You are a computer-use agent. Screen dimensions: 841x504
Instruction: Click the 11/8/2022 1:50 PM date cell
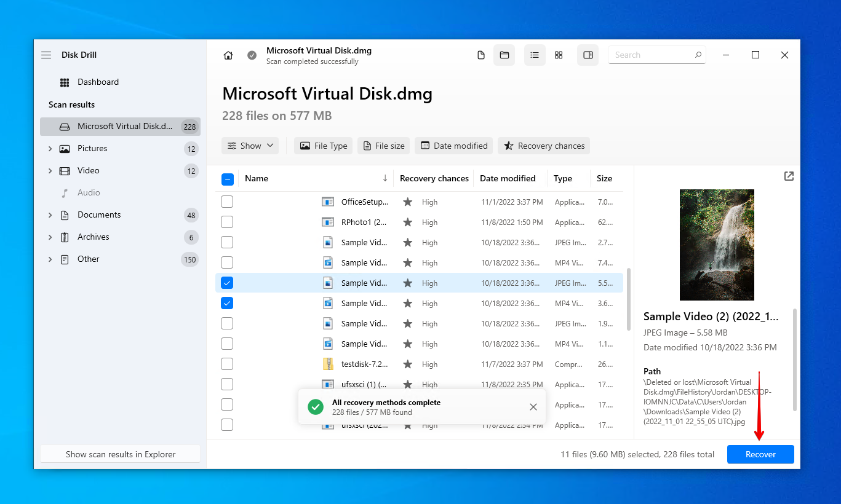click(512, 222)
